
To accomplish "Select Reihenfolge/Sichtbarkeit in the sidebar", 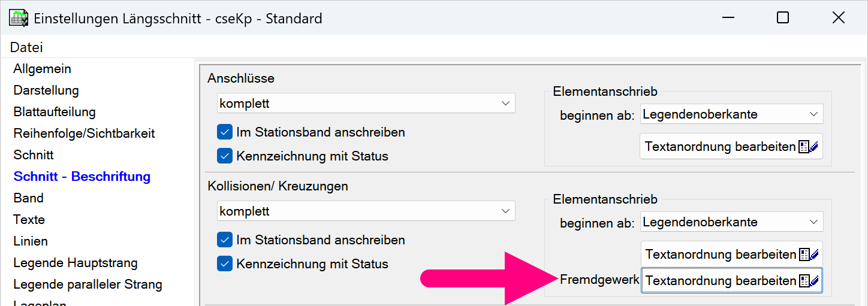I will tap(84, 134).
